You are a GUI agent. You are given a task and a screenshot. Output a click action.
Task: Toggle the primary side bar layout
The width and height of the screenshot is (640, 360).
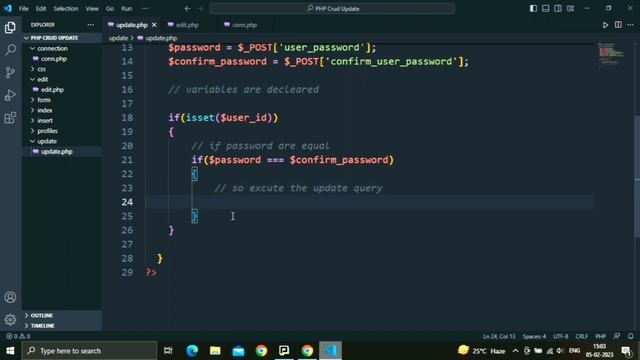tap(533, 8)
